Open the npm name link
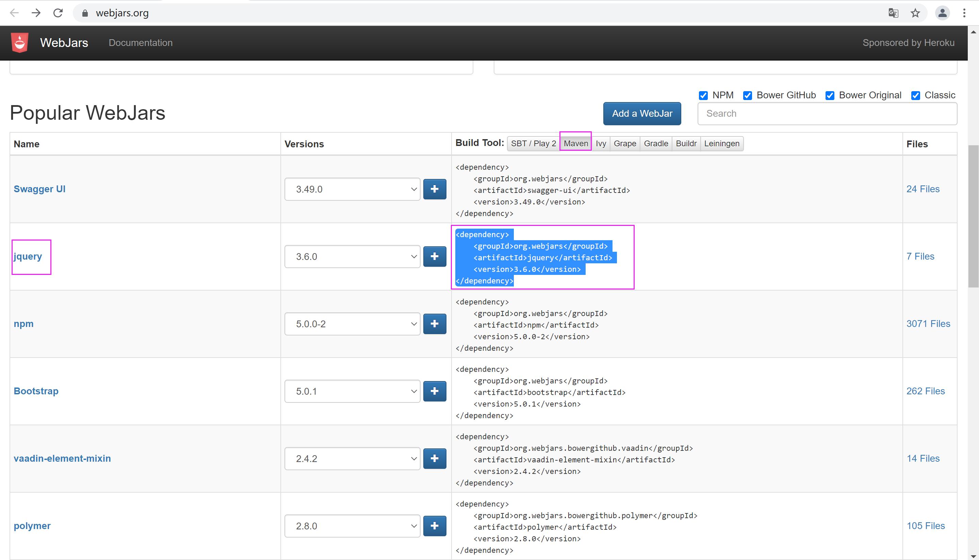The width and height of the screenshot is (979, 560). (23, 324)
